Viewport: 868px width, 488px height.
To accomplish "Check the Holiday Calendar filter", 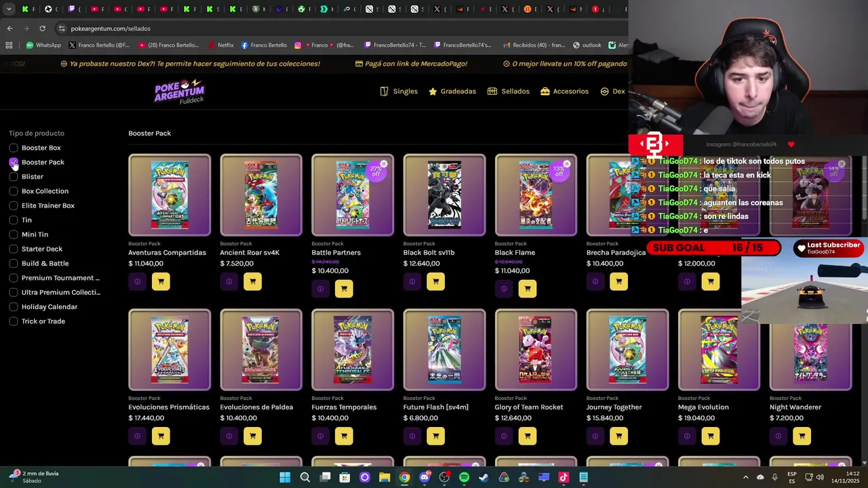I will tap(14, 306).
